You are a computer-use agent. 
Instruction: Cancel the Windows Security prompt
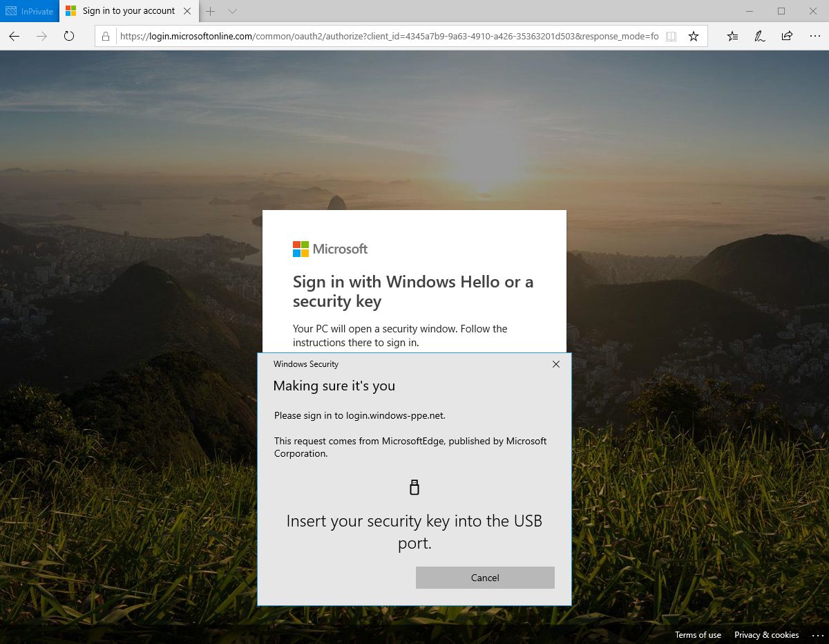click(x=485, y=578)
